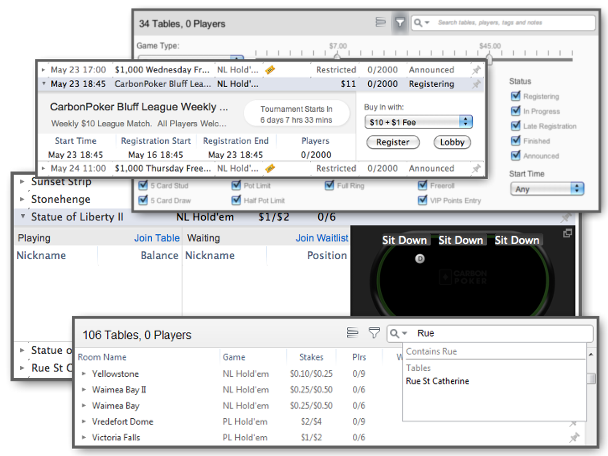Pin the CarbonPoker Bluff League row
Image resolution: width=608 pixels, height=456 pixels.
pyautogui.click(x=476, y=84)
